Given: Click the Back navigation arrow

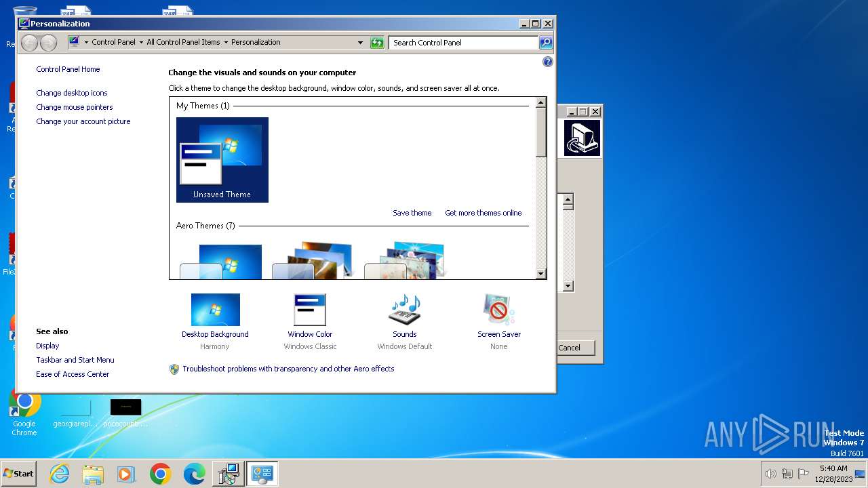Looking at the screenshot, I should [29, 43].
